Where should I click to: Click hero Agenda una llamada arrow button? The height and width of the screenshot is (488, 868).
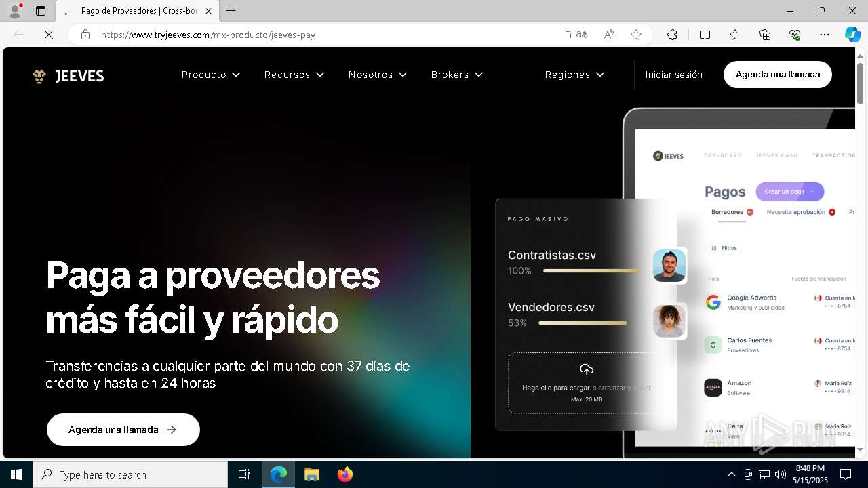(x=123, y=430)
